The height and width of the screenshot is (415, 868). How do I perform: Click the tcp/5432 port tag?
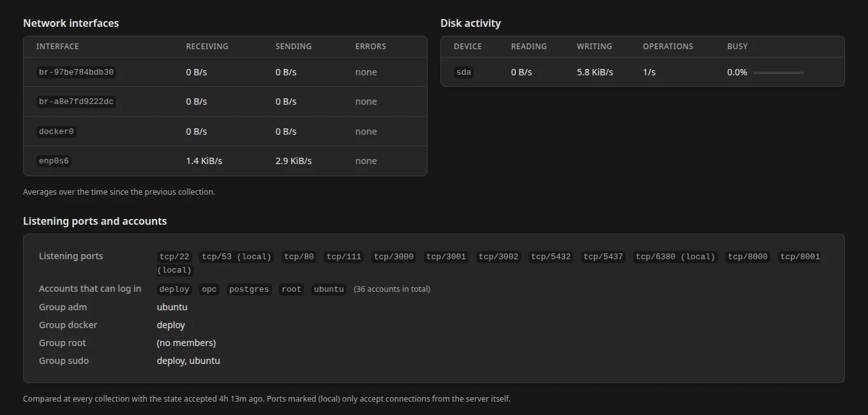[551, 257]
